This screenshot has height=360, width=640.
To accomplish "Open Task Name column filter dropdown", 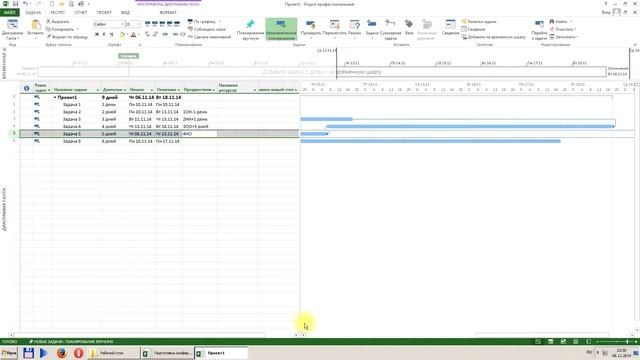I will [98, 90].
